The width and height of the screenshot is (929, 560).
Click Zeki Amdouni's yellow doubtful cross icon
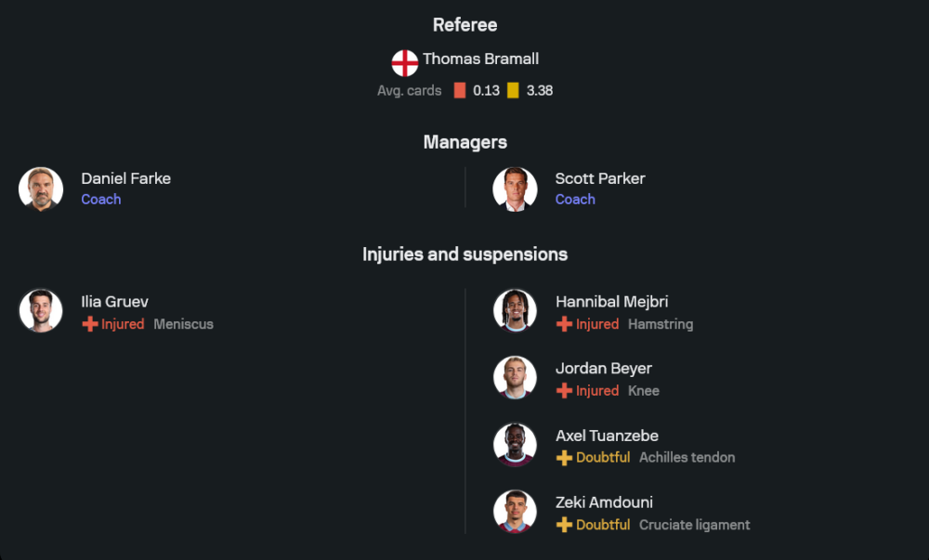[x=564, y=525]
